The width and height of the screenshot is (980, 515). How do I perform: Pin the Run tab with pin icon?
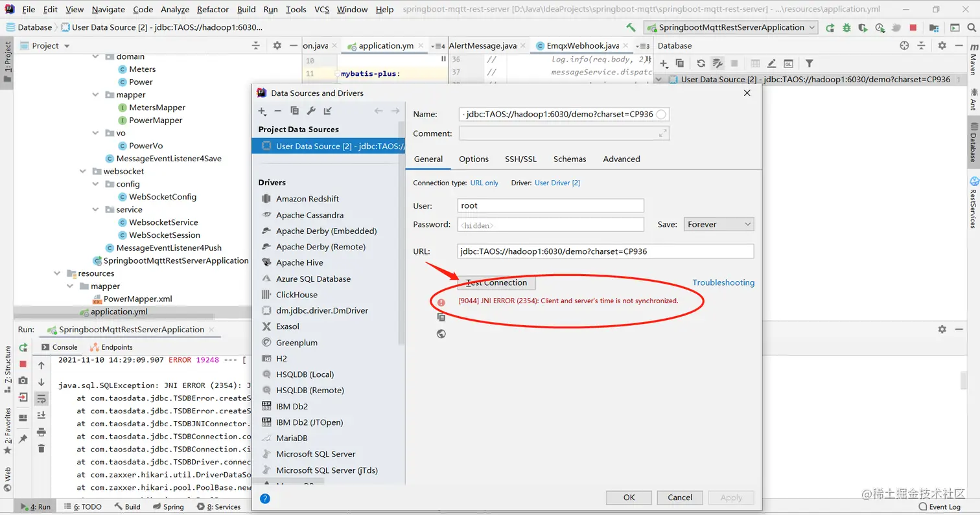[x=23, y=439]
